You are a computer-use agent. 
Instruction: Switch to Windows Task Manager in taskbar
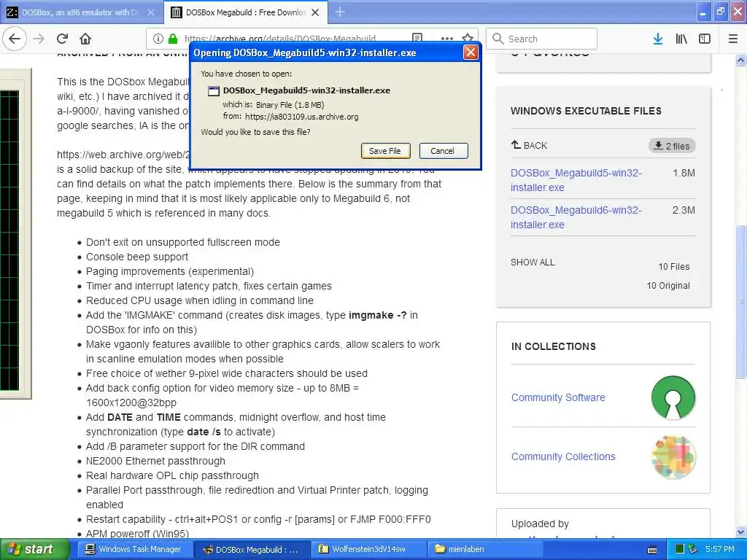tap(134, 549)
